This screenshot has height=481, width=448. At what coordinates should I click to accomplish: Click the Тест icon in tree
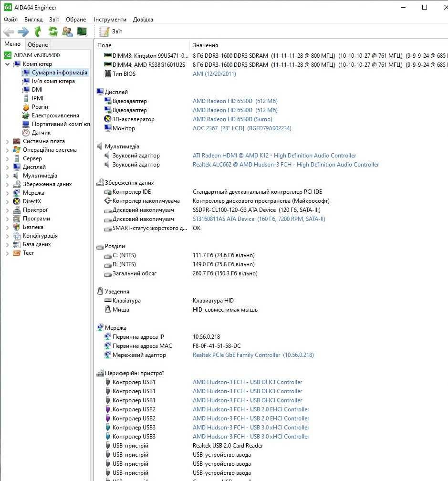pyautogui.click(x=17, y=253)
